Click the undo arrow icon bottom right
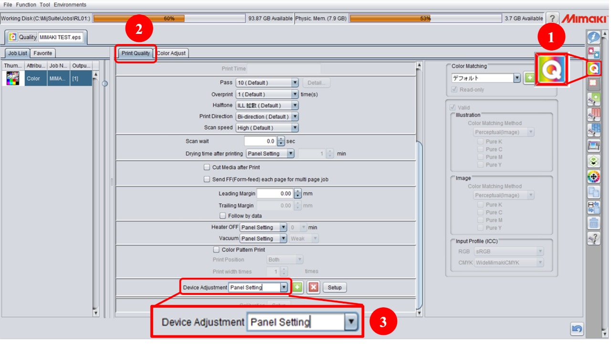The height and width of the screenshot is (364, 611). (x=576, y=329)
